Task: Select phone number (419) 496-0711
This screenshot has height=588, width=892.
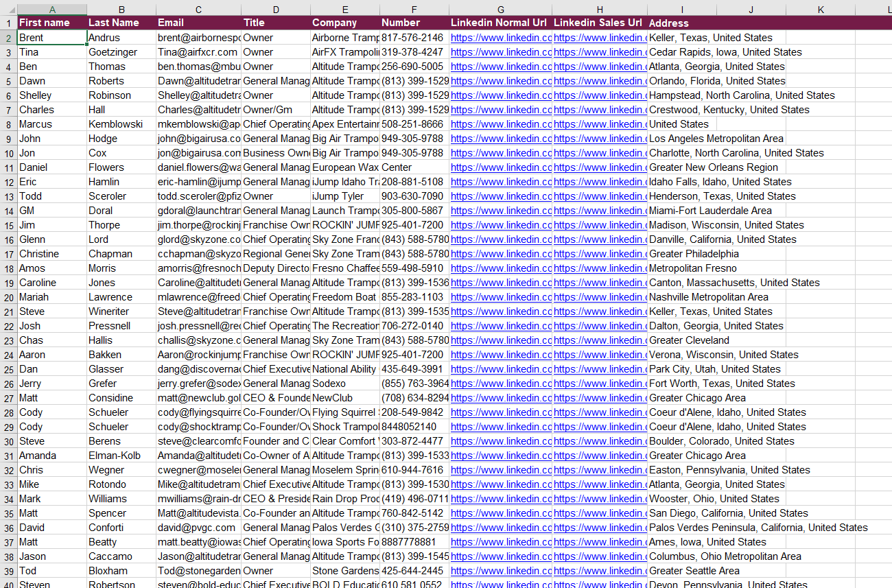Action: point(414,499)
